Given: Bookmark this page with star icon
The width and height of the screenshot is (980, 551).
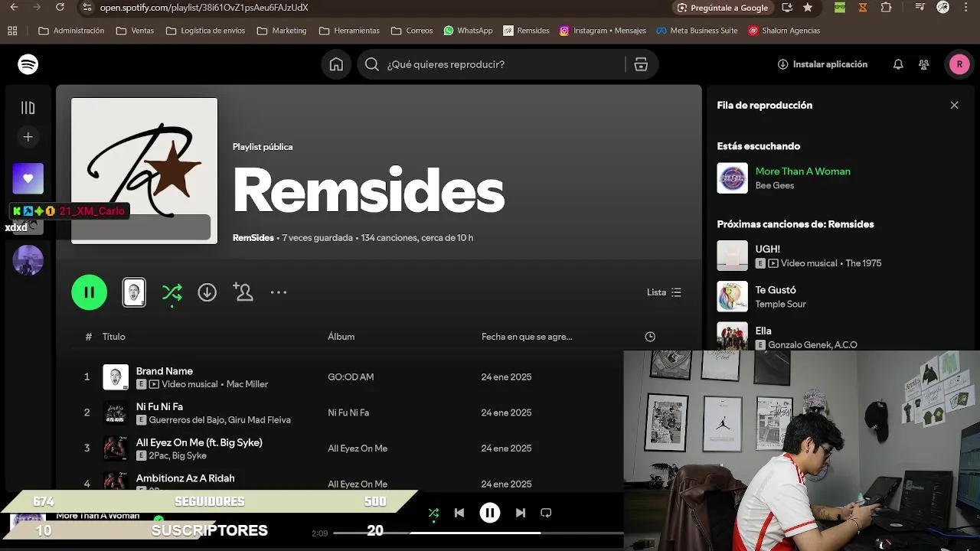Looking at the screenshot, I should point(808,8).
